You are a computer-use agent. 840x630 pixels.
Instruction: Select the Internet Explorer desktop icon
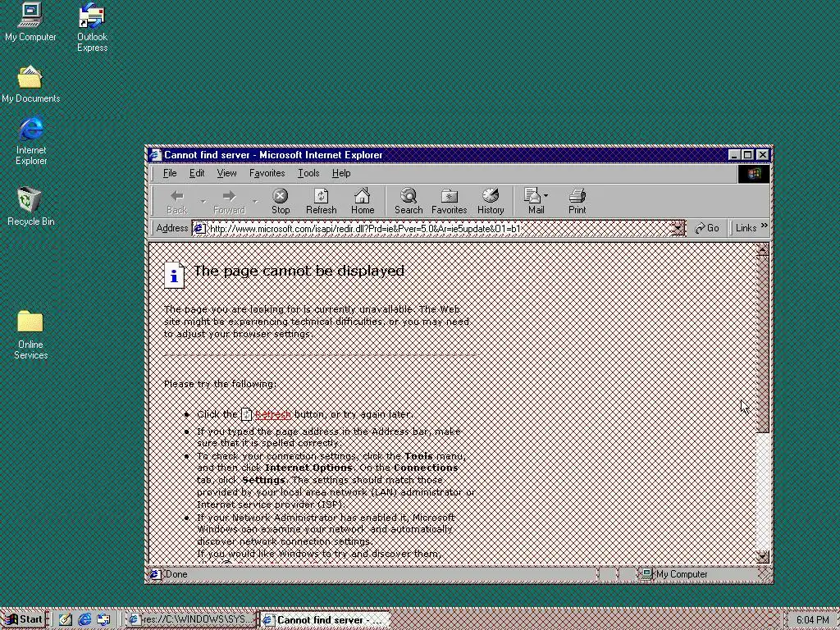tap(31, 140)
